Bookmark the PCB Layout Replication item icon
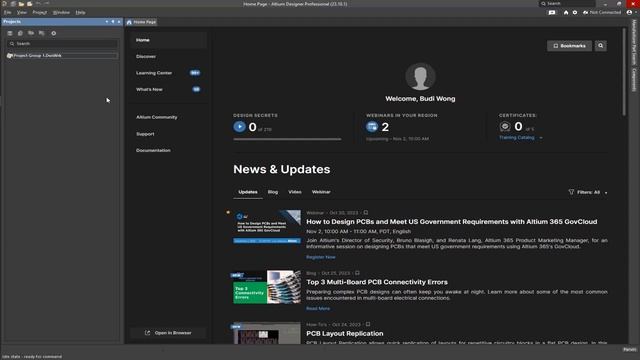The height and width of the screenshot is (360, 640). tap(368, 324)
